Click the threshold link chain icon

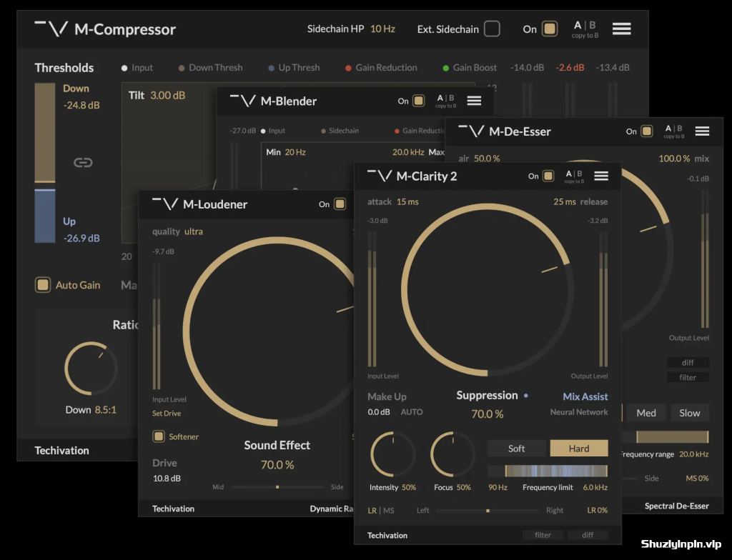(x=83, y=162)
